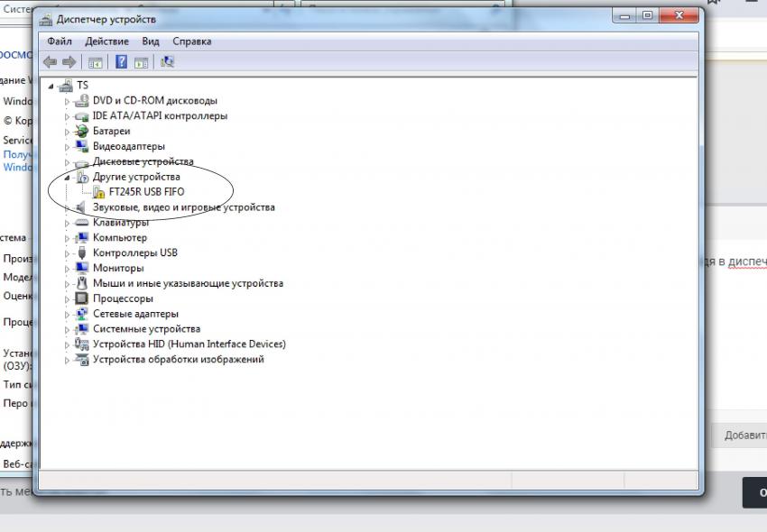The image size is (767, 532).
Task: Expand the Контроллеры USB category
Action: tap(67, 253)
